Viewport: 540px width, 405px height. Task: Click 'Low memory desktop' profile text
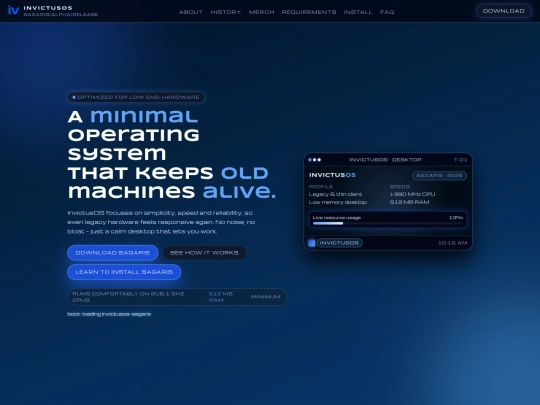(x=338, y=202)
